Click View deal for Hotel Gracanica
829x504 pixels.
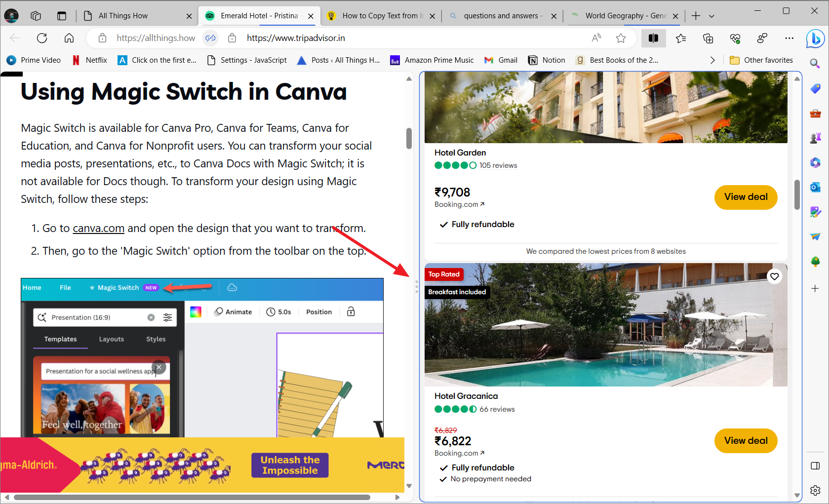coord(746,440)
